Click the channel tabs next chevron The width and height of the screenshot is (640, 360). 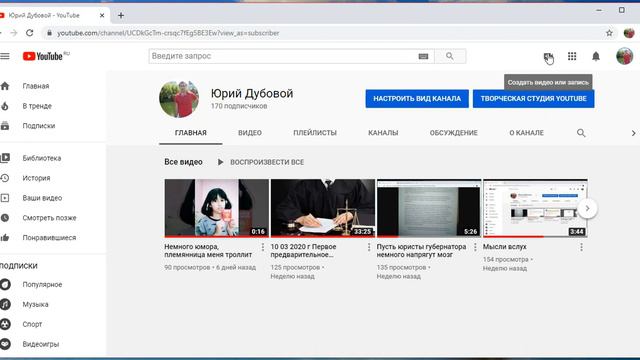[633, 133]
